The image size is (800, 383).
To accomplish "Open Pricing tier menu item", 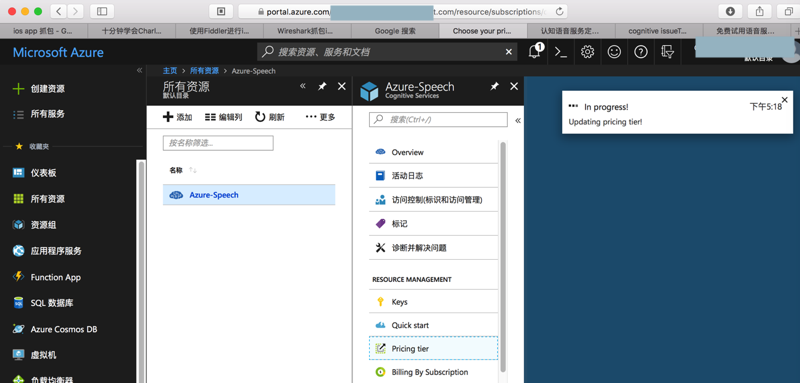I will click(433, 349).
